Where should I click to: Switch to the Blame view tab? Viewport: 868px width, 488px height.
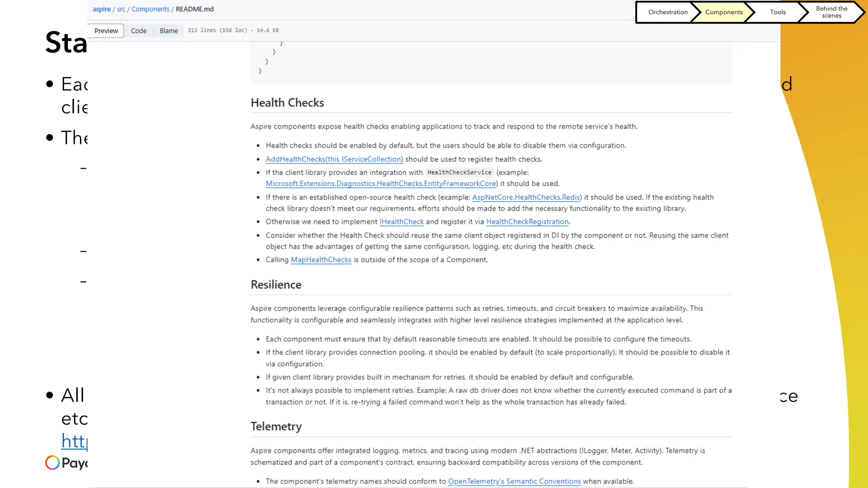pyautogui.click(x=169, y=30)
